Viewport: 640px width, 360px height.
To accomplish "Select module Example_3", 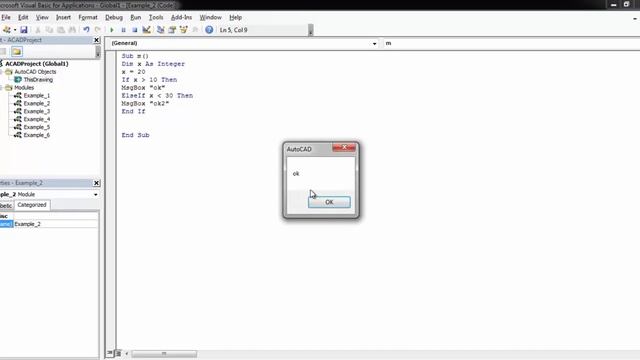I will (36, 111).
